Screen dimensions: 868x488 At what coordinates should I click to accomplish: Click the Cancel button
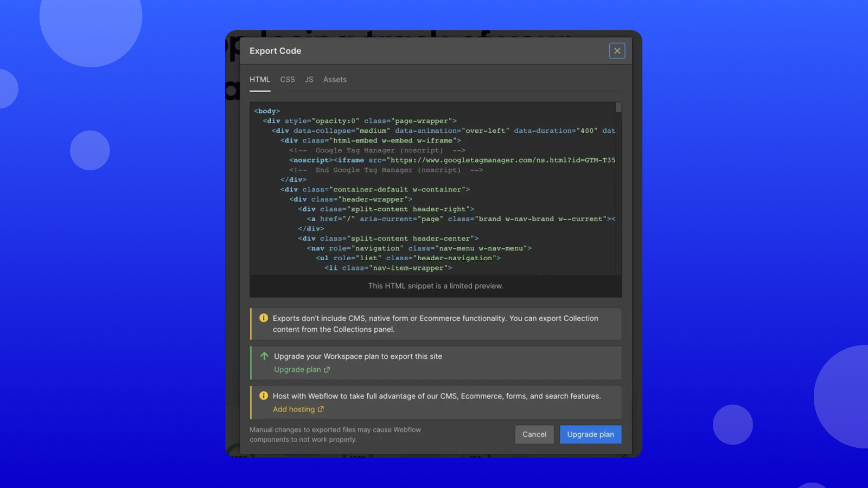click(534, 434)
